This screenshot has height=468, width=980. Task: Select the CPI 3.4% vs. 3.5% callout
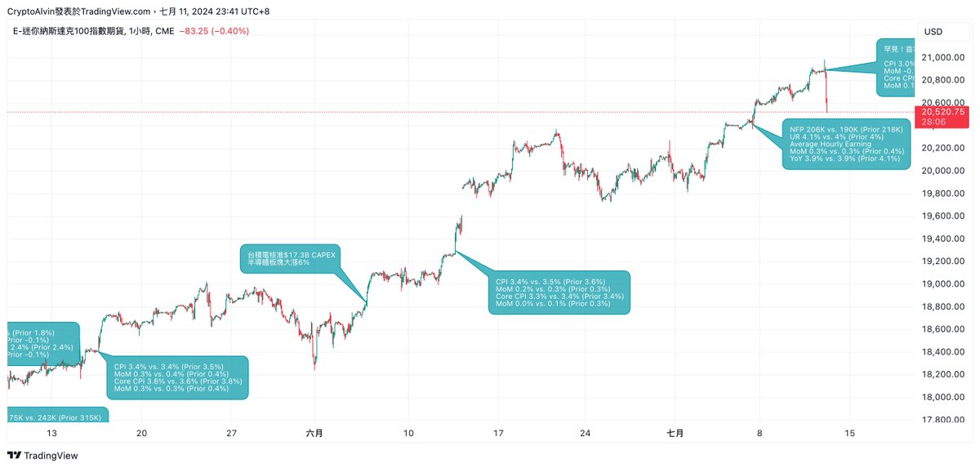(x=559, y=292)
